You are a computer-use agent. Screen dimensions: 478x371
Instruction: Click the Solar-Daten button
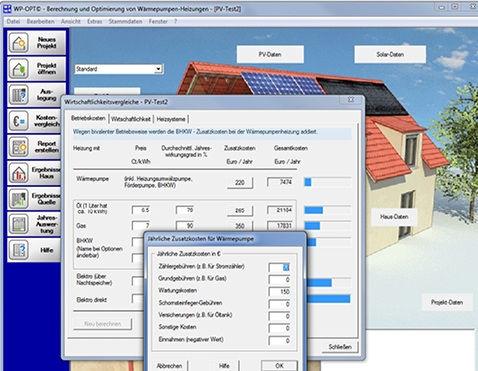[x=390, y=54]
